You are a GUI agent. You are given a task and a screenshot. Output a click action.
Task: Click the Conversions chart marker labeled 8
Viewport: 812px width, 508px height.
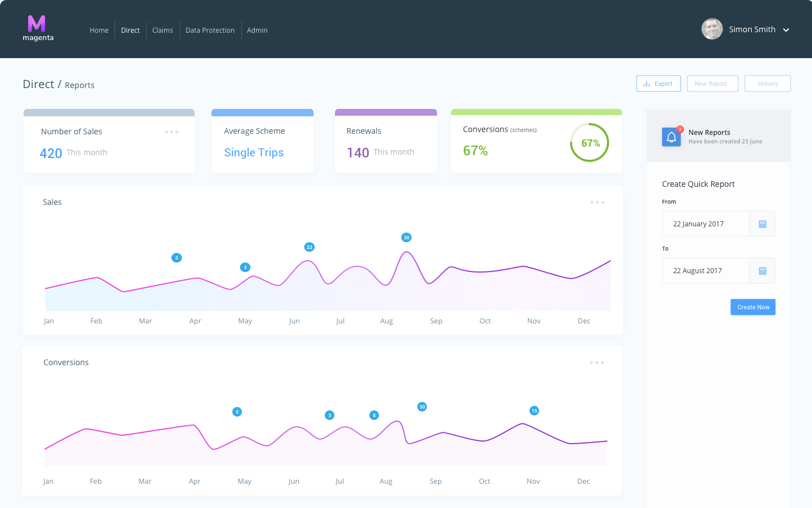click(x=374, y=415)
